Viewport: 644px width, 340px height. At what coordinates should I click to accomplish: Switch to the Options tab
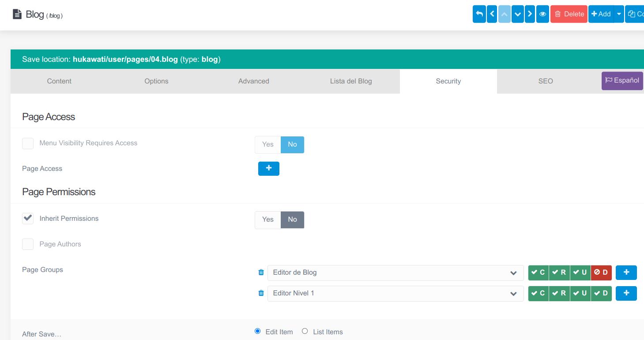point(156,81)
